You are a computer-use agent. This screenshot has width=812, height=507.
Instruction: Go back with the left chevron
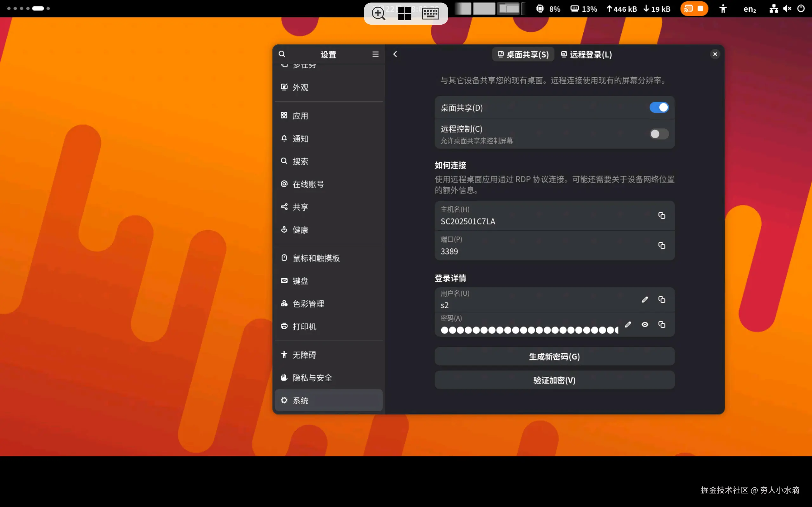[395, 54]
